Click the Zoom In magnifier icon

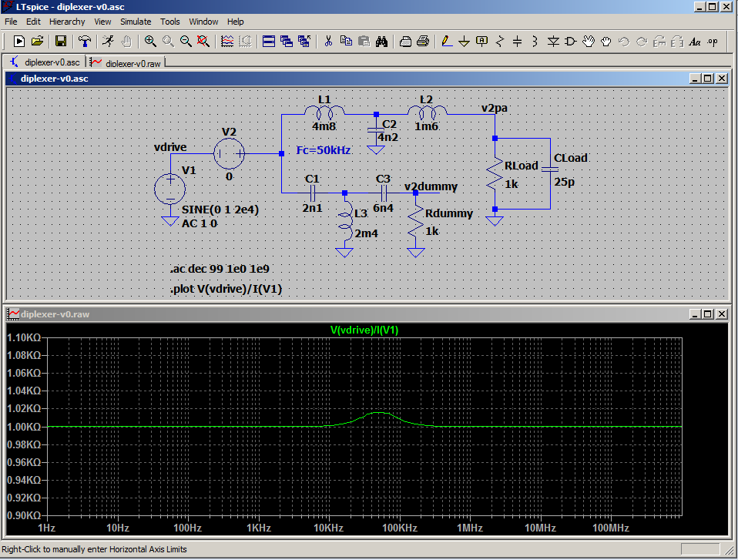coord(150,41)
